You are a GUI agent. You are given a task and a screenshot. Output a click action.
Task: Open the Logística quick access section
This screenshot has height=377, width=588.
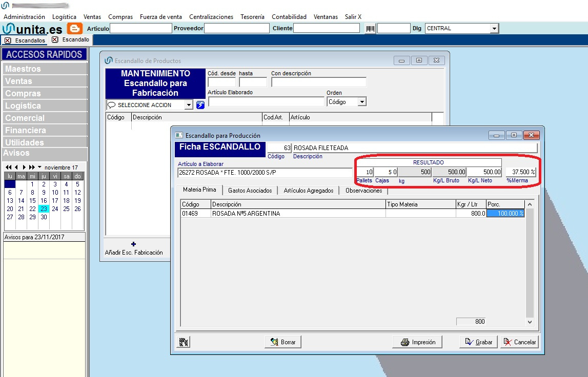[x=45, y=106]
